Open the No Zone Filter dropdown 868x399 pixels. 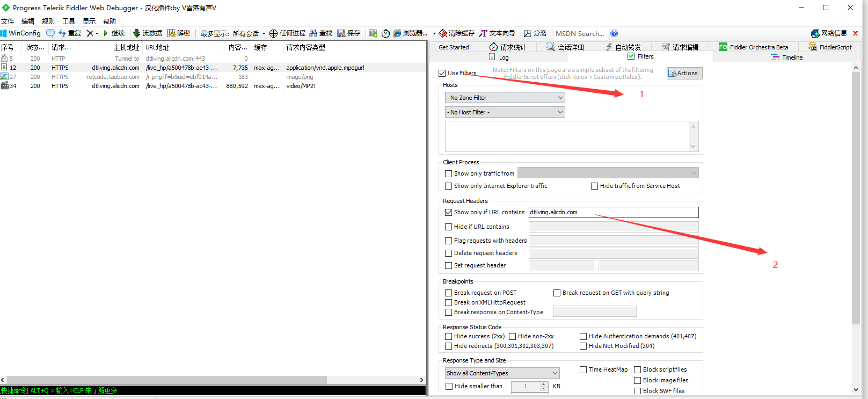pos(505,98)
